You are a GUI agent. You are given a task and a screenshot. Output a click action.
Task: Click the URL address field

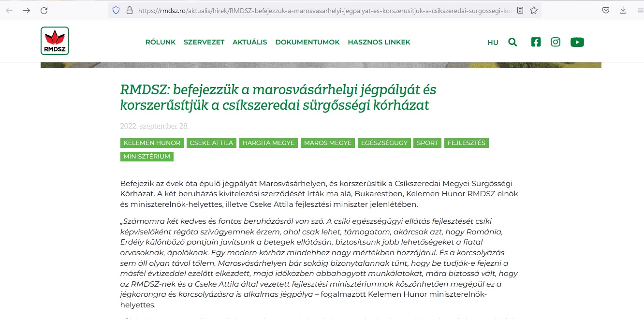[324, 10]
